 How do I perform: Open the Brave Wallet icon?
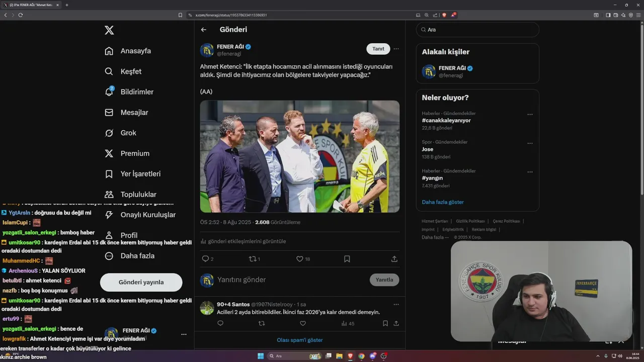pos(615,15)
